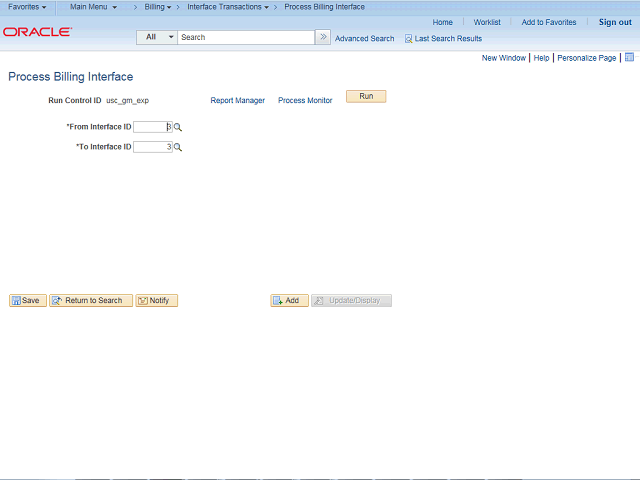The height and width of the screenshot is (480, 640).
Task: Open the All search category dropdown
Action: [x=157, y=37]
